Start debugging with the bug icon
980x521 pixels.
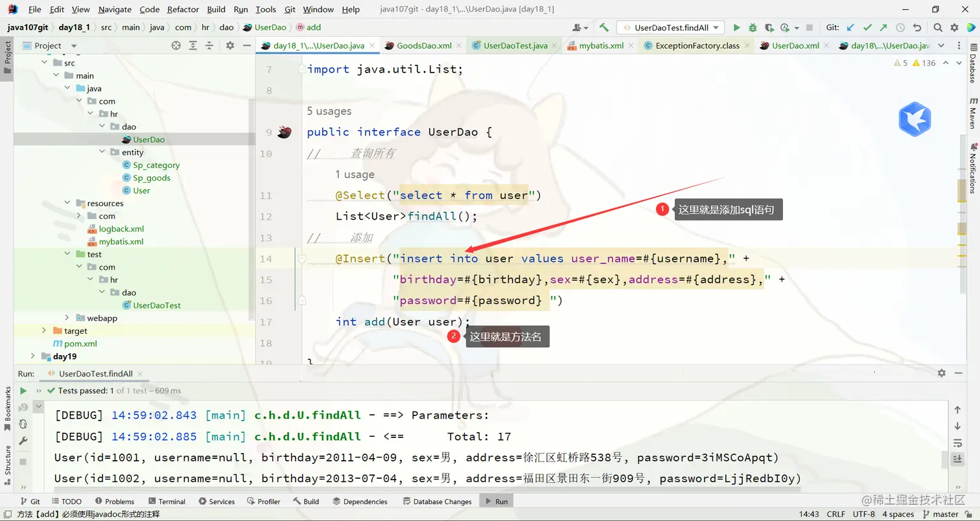(x=752, y=28)
